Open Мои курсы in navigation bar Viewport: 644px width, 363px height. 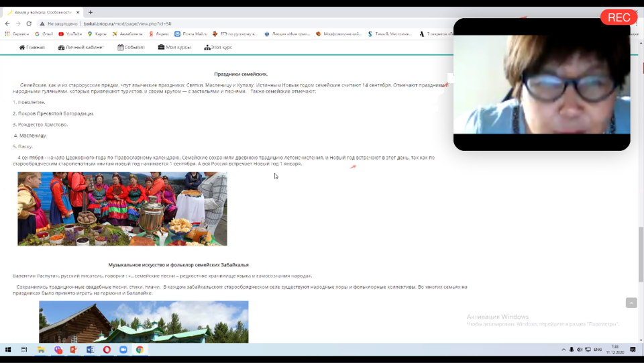coord(174,47)
